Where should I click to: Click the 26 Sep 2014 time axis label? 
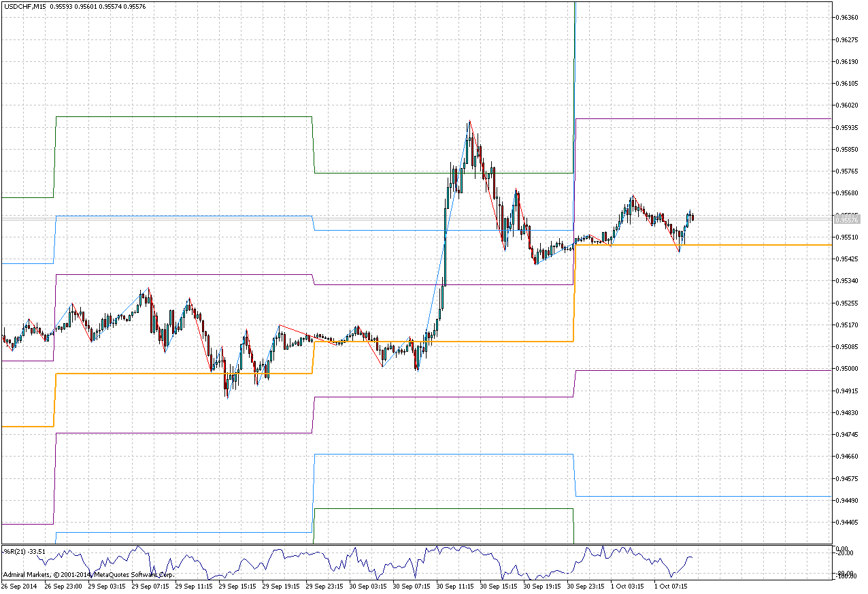point(18,585)
